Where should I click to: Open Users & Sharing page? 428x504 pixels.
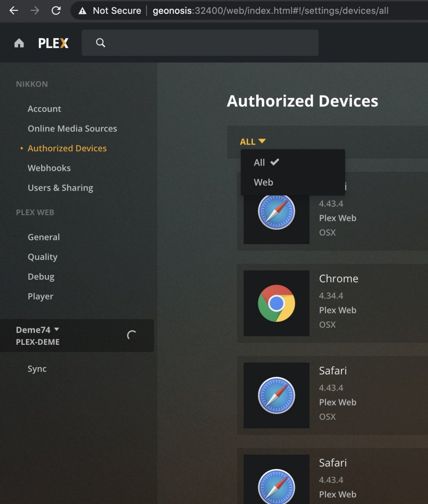coord(60,188)
